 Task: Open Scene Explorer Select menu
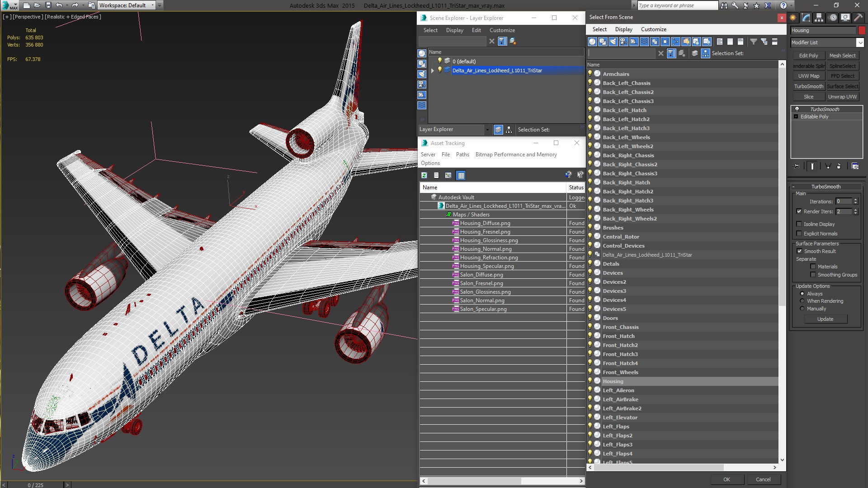pyautogui.click(x=430, y=30)
